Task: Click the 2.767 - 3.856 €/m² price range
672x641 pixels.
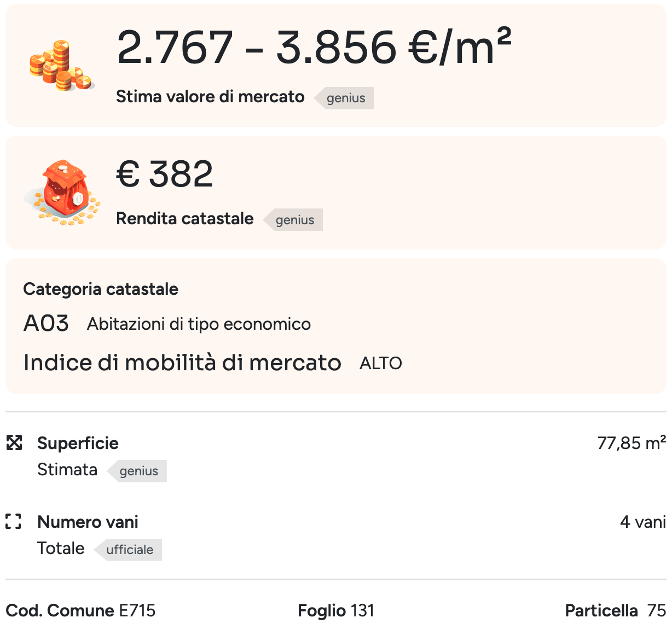Action: (314, 48)
